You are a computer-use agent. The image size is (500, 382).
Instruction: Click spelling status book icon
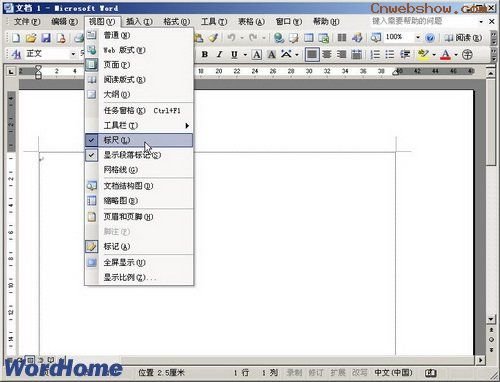pyautogui.click(x=430, y=372)
